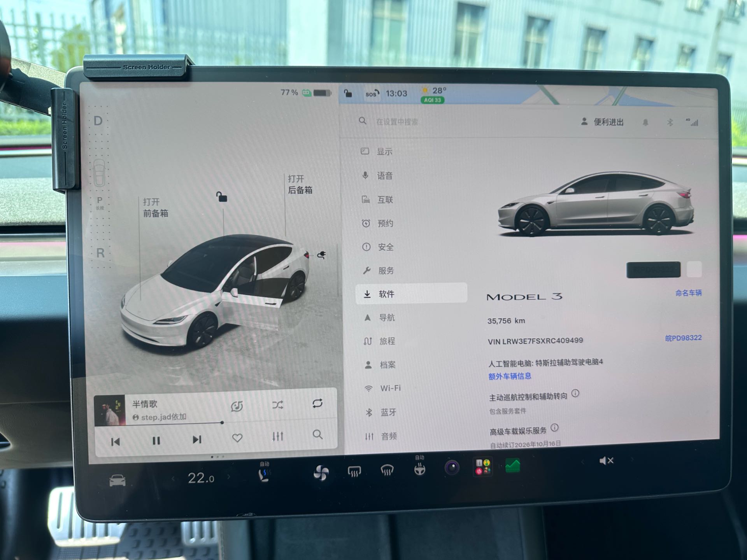
Task: Show info for 高级车载娱乐服务
Action: pos(555,428)
